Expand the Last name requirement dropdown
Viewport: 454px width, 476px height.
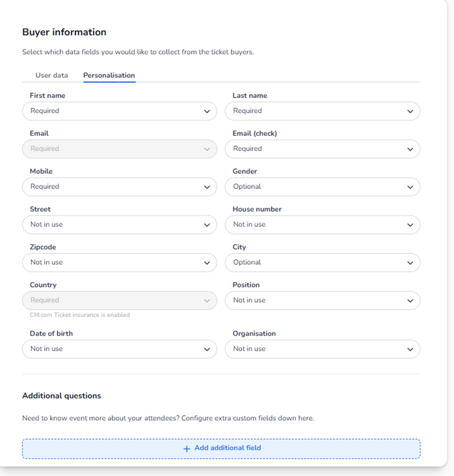[x=322, y=111]
